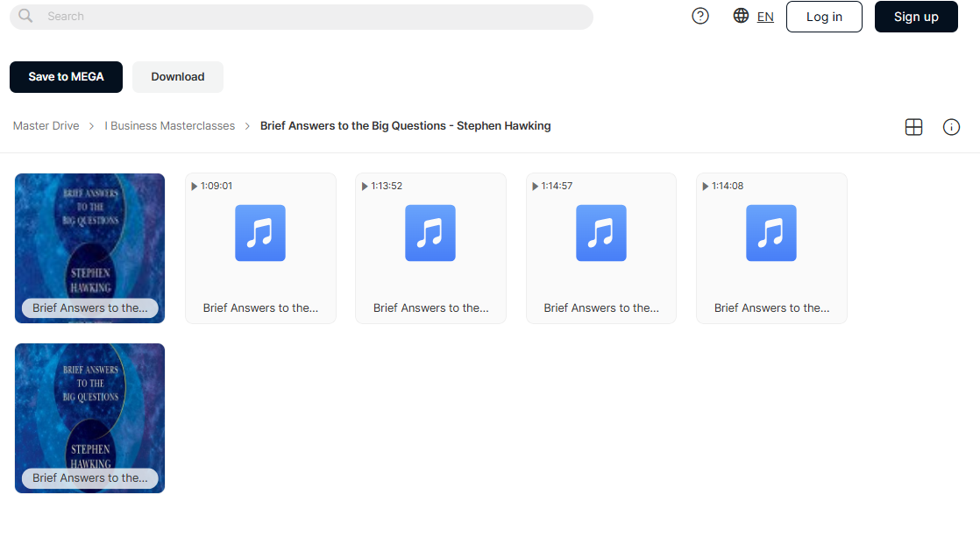Click the 1:14:08 duration text

[x=728, y=187]
